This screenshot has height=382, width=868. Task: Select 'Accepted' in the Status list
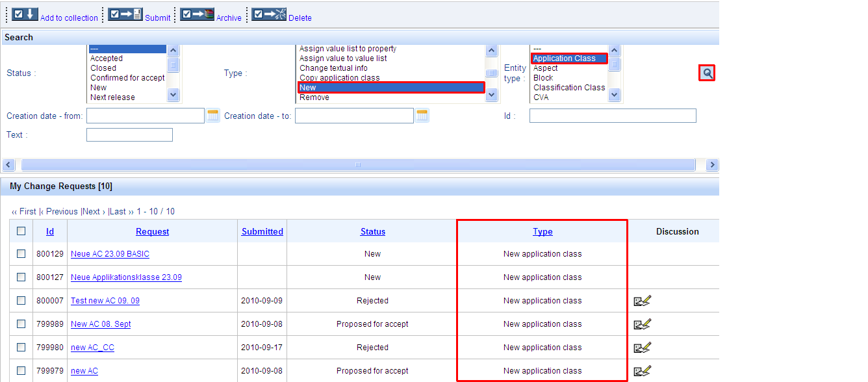107,58
